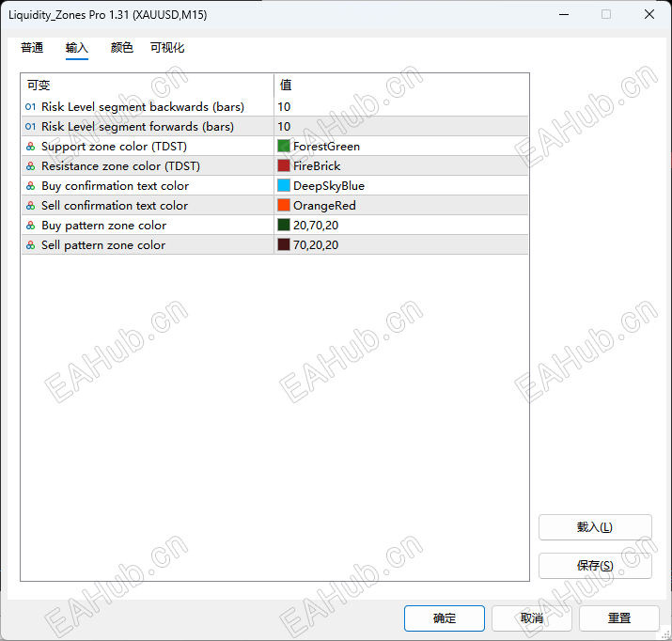Select the Risk Level segment forwards (bars) row
The height and width of the screenshot is (641, 672).
click(274, 126)
